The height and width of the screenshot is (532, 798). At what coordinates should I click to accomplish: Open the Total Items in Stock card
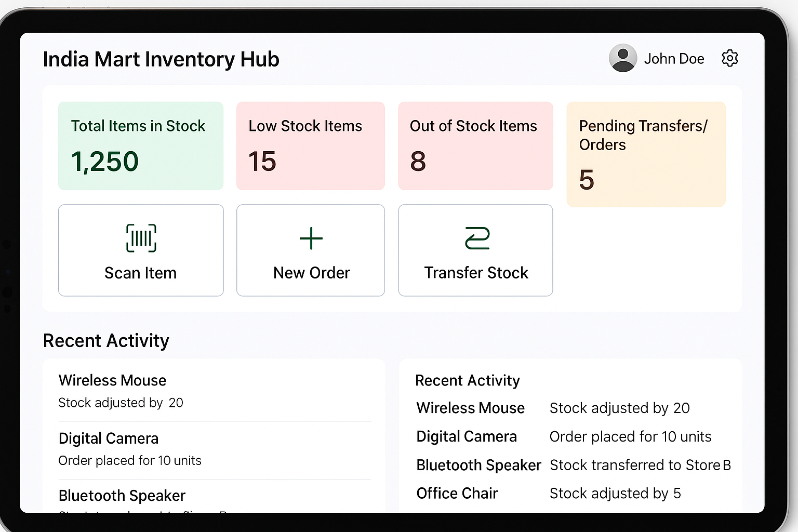click(140, 145)
